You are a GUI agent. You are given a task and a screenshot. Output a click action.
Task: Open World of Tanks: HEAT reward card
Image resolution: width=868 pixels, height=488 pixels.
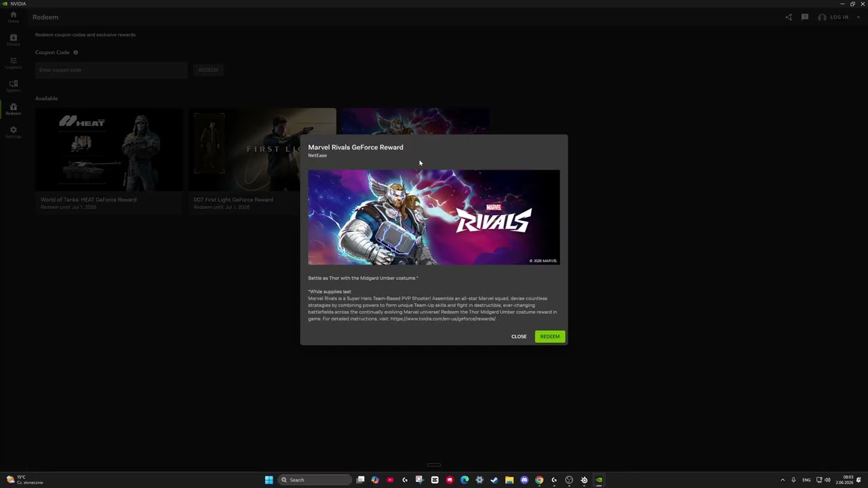click(109, 161)
